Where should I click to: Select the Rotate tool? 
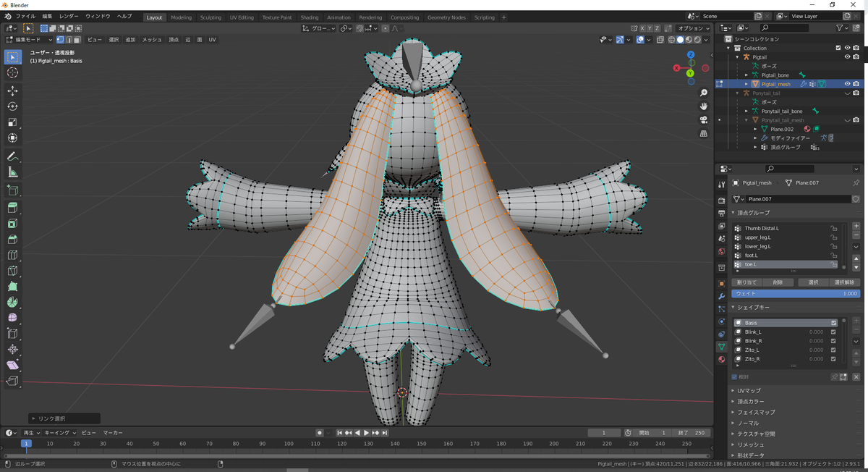pos(12,106)
